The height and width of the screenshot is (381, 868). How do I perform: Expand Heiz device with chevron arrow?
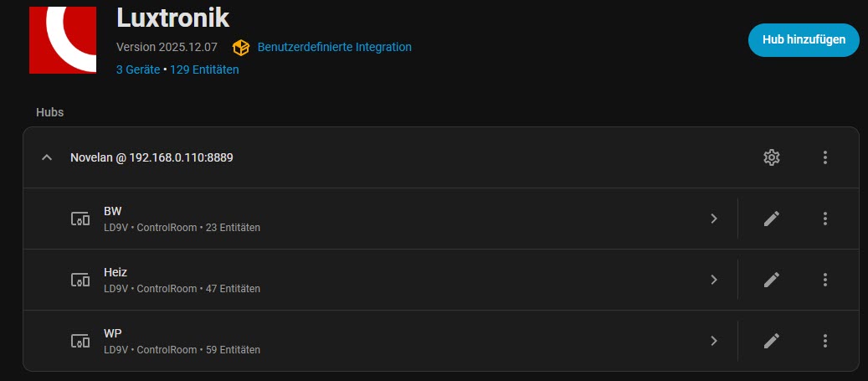click(714, 280)
